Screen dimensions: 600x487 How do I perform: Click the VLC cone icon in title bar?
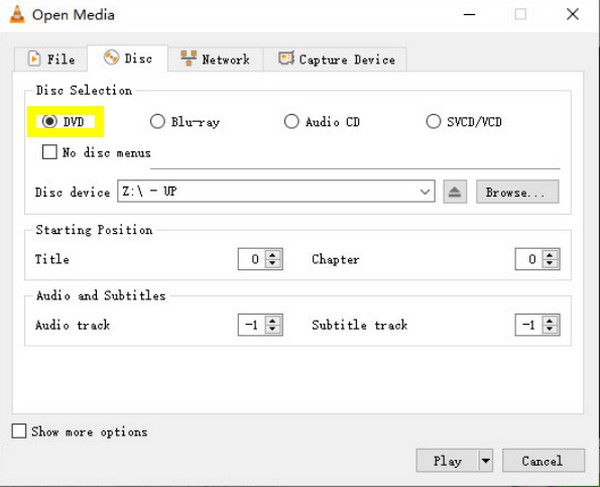click(x=15, y=15)
